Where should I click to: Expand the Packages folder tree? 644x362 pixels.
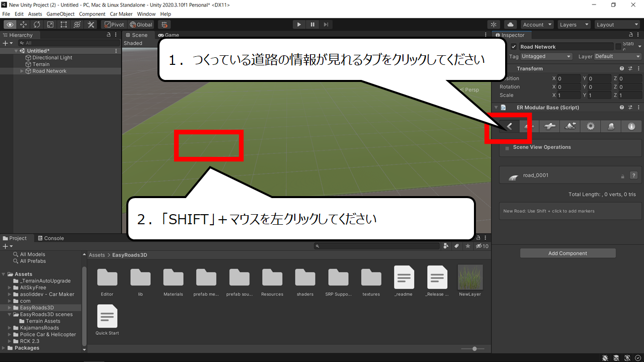[4, 348]
